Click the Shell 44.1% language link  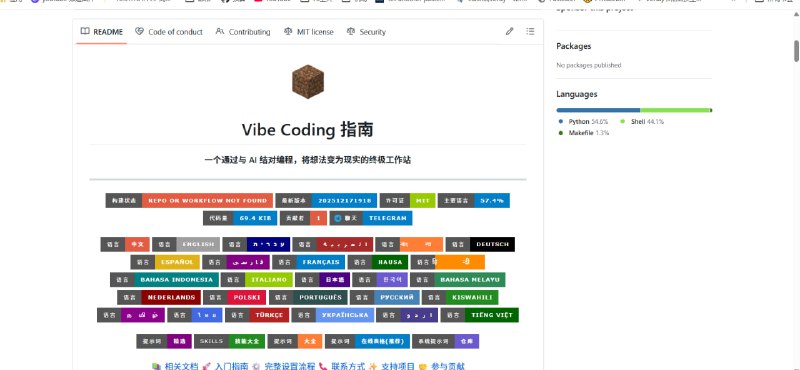click(642, 121)
